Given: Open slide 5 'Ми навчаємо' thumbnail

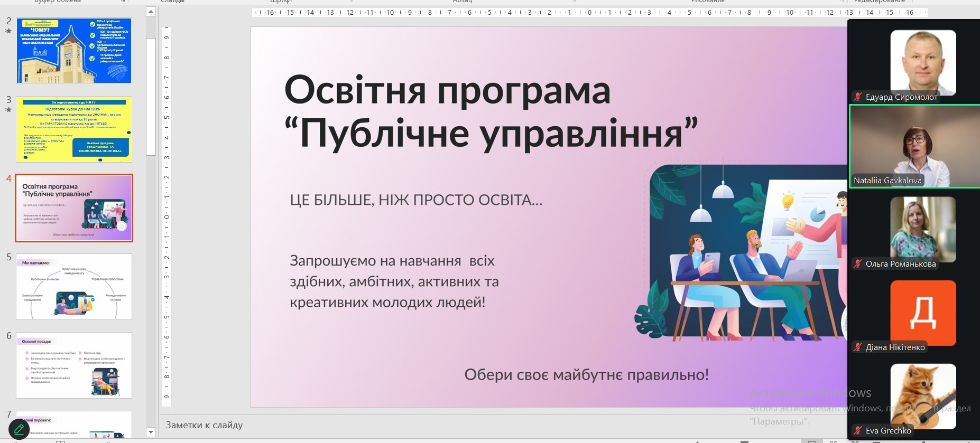Looking at the screenshot, I should (74, 287).
